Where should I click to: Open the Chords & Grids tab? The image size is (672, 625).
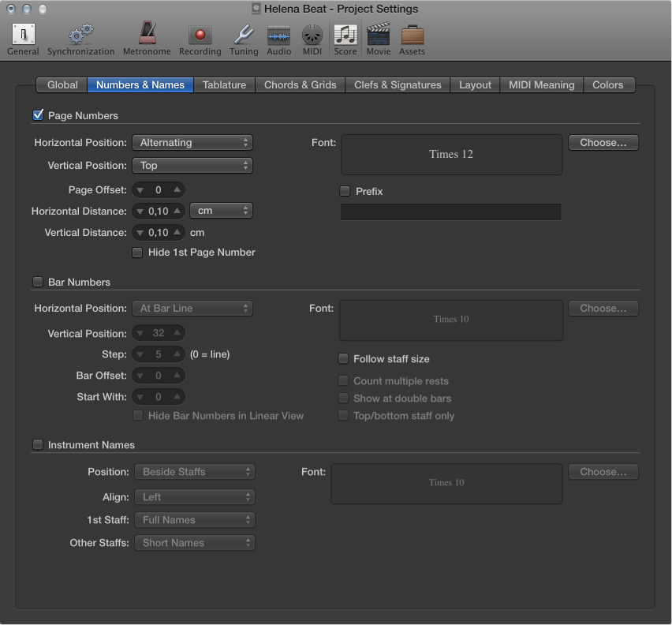click(300, 84)
